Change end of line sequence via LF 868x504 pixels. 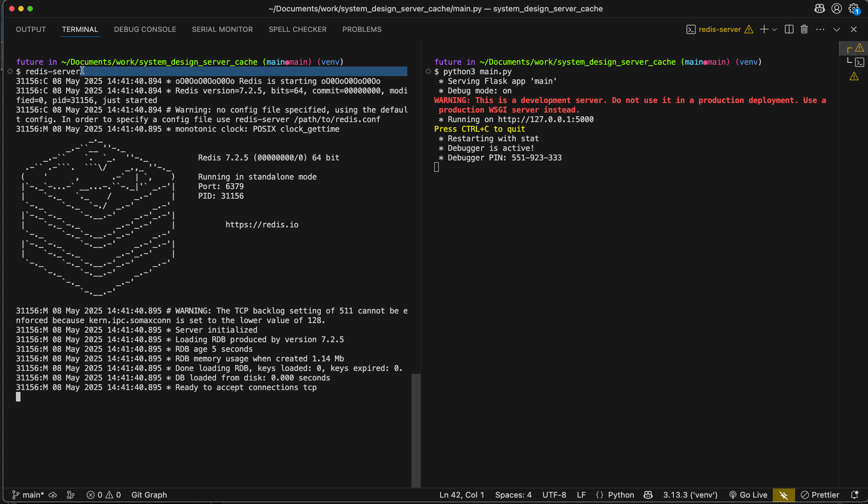(x=581, y=495)
